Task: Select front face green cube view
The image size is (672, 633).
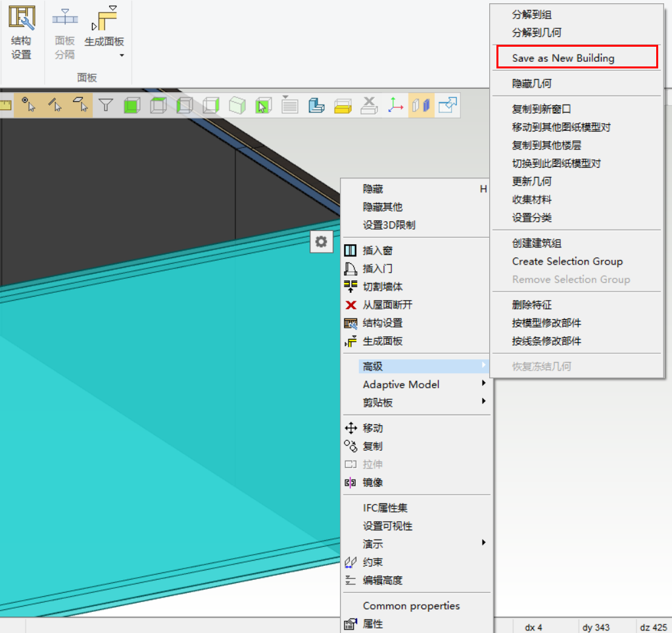Action: pos(132,105)
